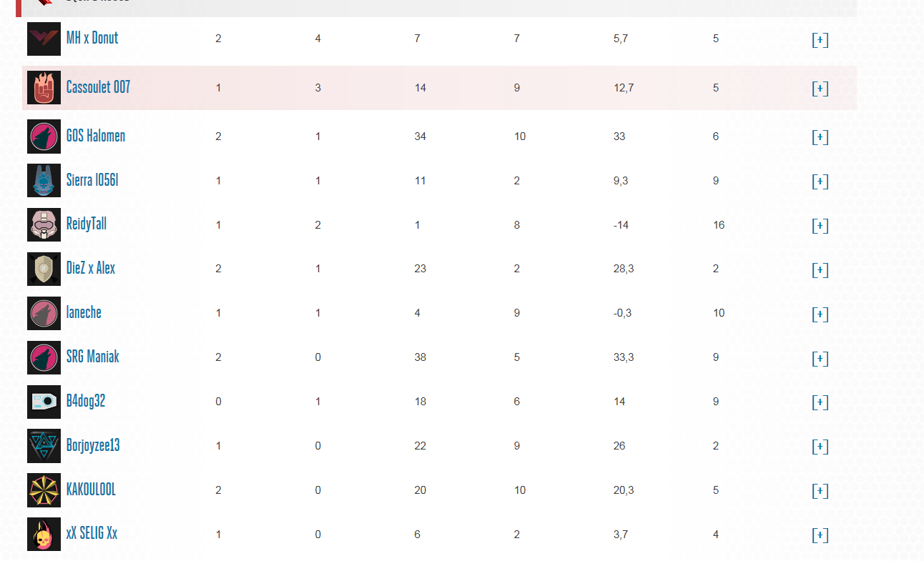
Task: Open Borjoyzee13 player profile link
Action: coord(93,445)
